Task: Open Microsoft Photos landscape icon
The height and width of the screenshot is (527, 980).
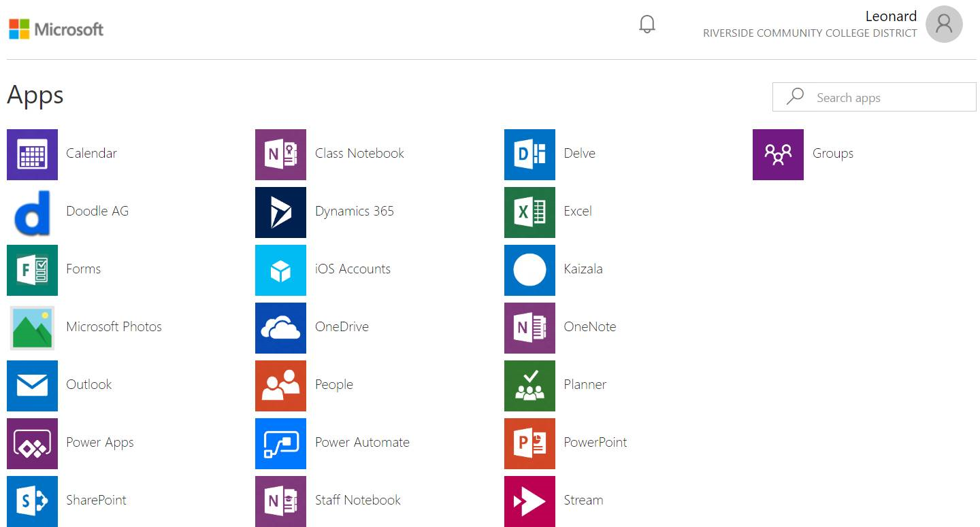Action: 32,328
